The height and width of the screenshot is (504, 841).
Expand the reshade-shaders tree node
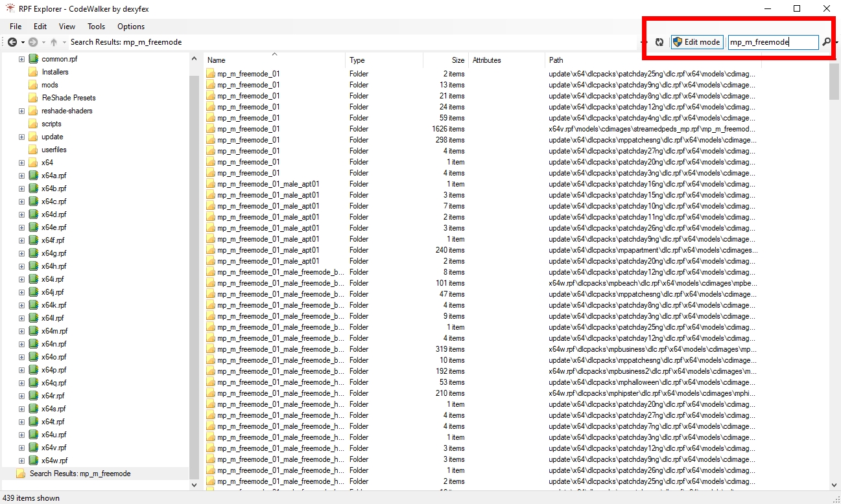[x=21, y=111]
